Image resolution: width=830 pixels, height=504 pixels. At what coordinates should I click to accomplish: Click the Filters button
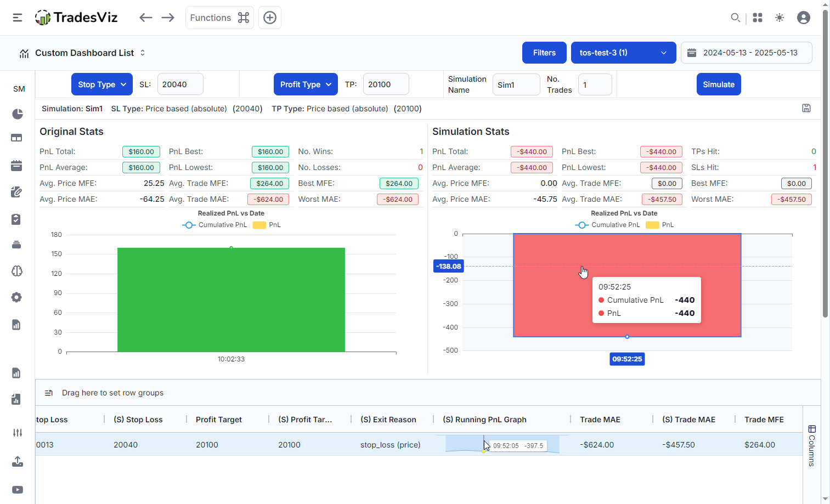coord(544,53)
